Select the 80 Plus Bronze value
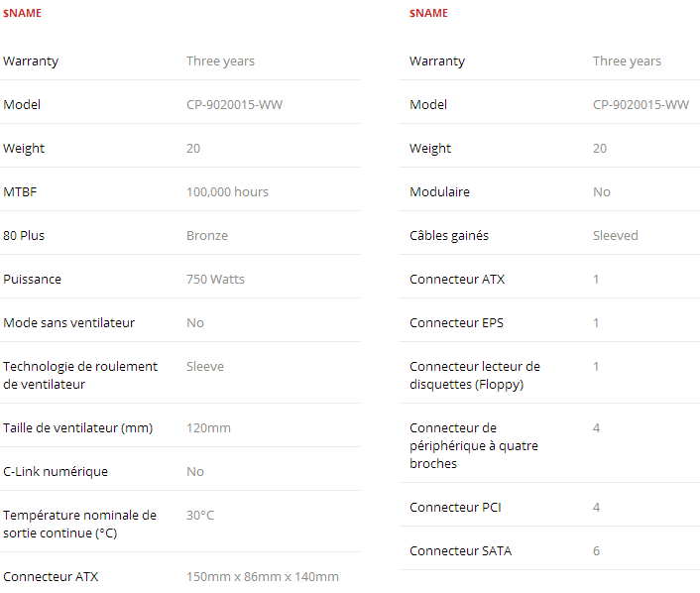700x593 pixels. 207,235
